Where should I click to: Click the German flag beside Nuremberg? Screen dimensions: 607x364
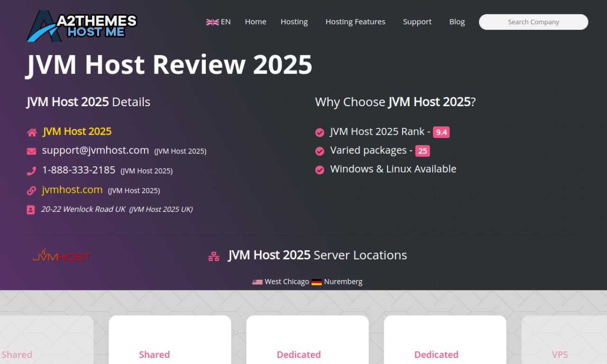(x=317, y=282)
